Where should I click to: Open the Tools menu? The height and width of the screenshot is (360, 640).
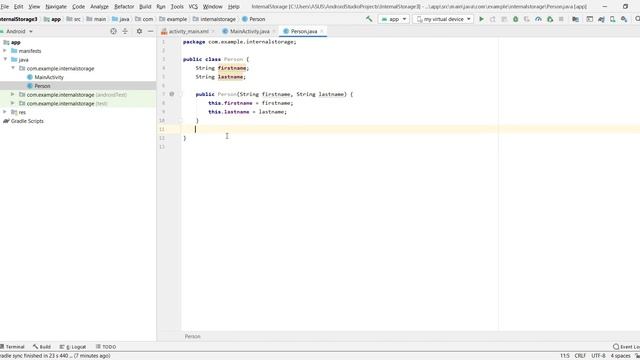coord(177,7)
